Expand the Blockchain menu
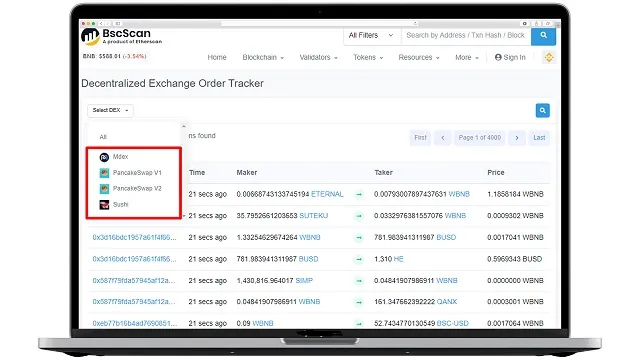The width and height of the screenshot is (640, 360). [x=263, y=58]
